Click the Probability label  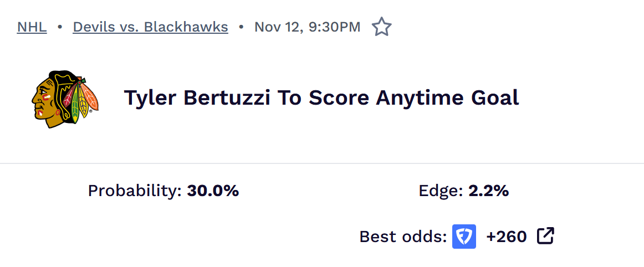point(135,191)
